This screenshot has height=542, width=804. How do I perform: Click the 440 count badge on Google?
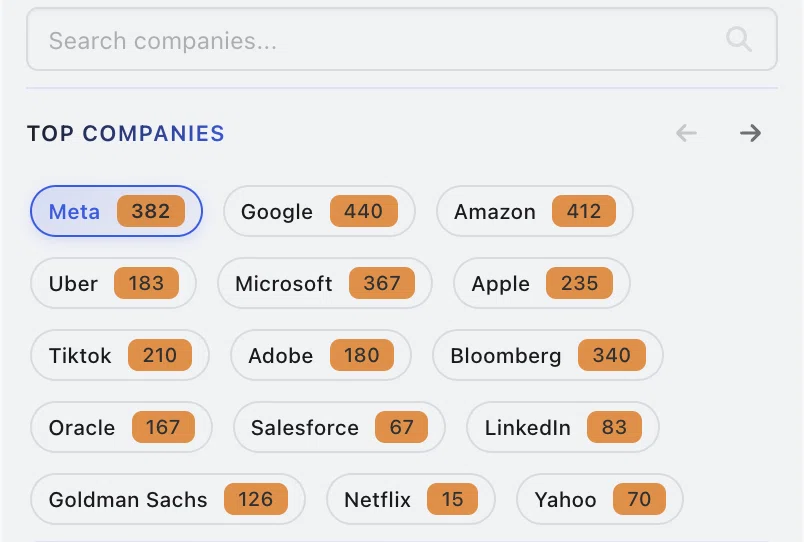tap(364, 211)
